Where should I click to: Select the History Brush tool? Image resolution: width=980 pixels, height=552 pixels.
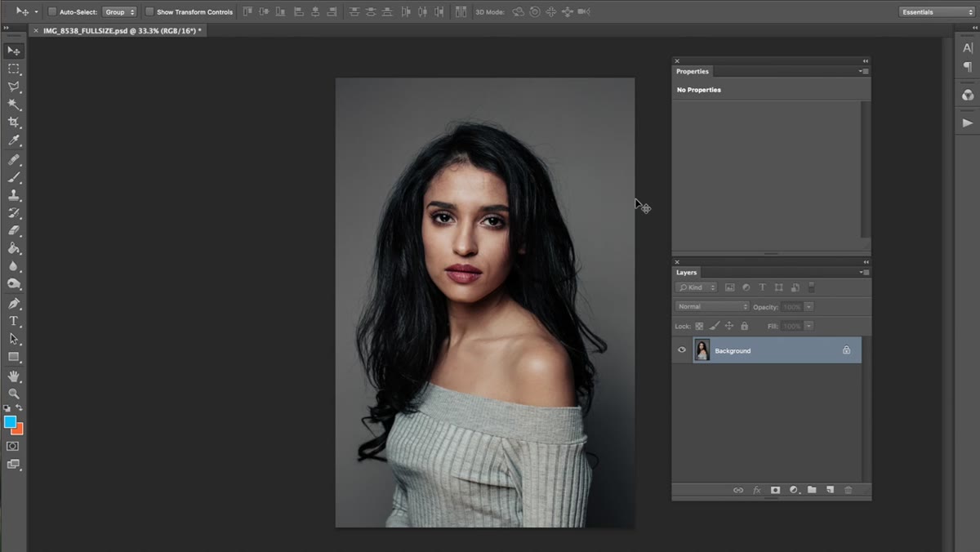[x=14, y=213]
